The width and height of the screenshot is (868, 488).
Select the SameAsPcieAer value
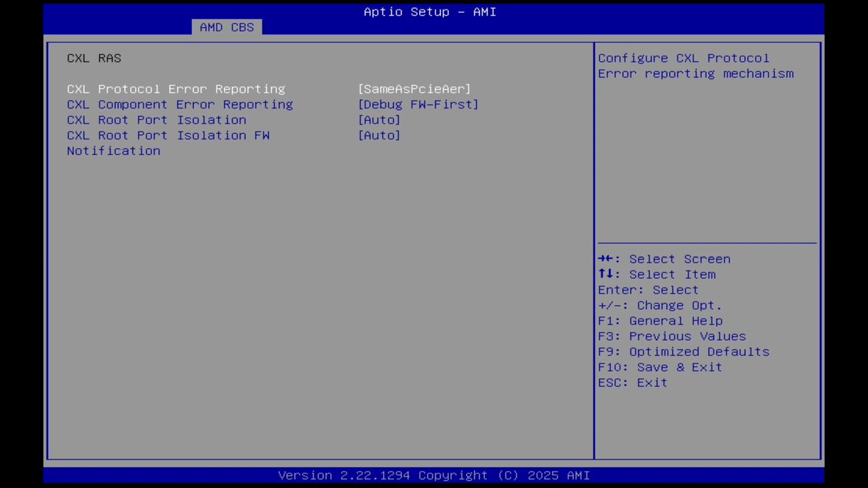coord(414,89)
